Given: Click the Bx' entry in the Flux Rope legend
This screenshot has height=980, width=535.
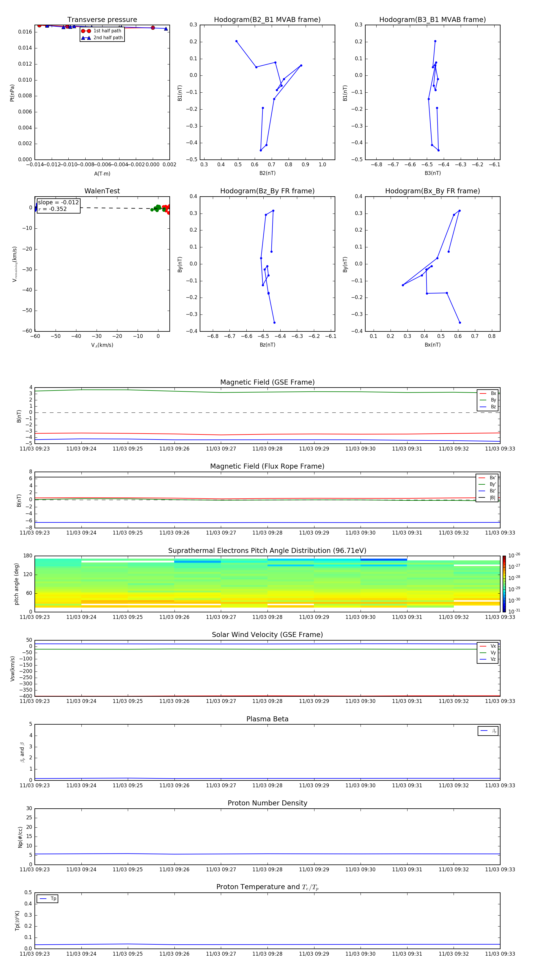Looking at the screenshot, I should tap(487, 478).
